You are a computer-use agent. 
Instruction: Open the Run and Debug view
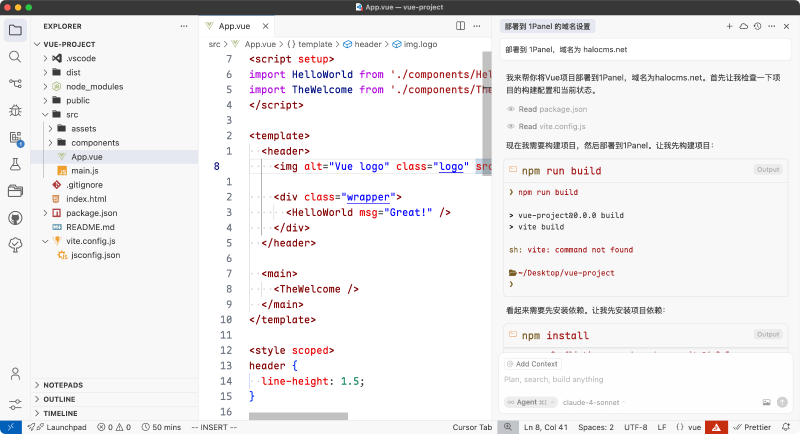tap(15, 110)
